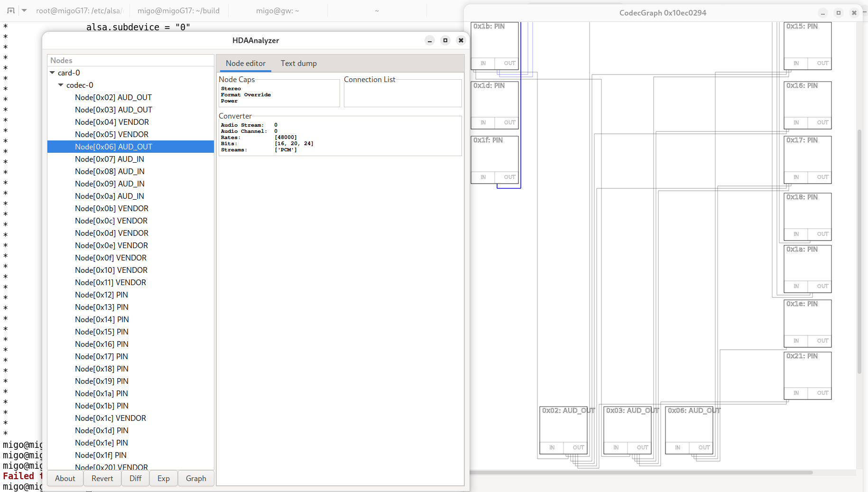The height and width of the screenshot is (492, 868).
Task: Open the Diff view button
Action: click(135, 478)
